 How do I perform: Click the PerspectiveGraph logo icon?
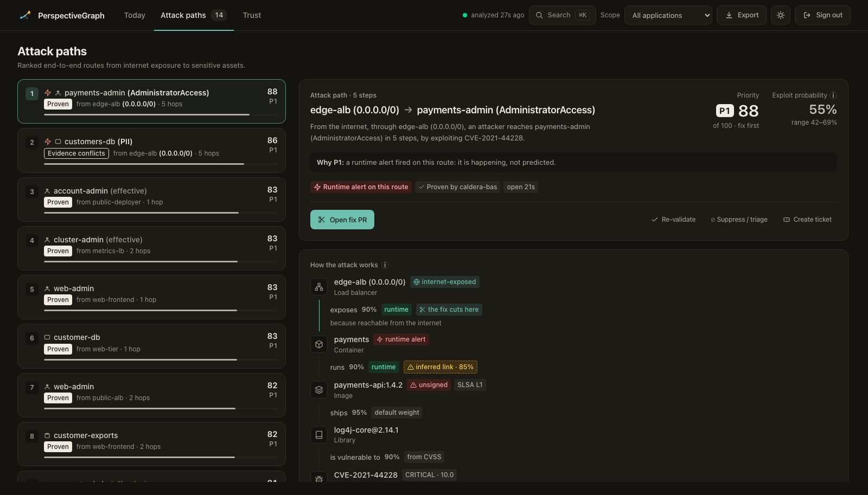[25, 15]
